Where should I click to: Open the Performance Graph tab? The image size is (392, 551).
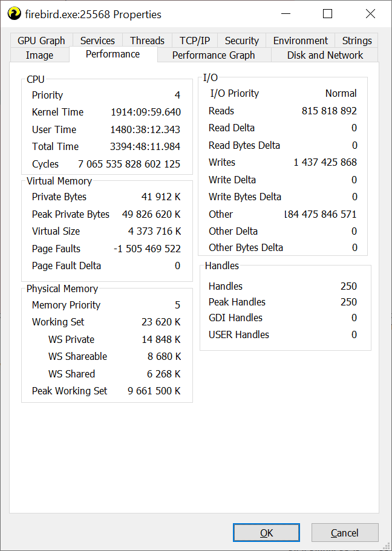[x=214, y=55]
